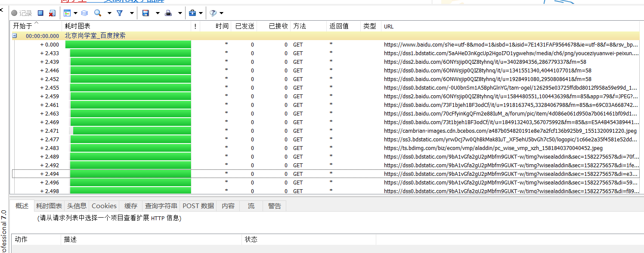This screenshot has height=253, width=644.
Task: Open dropdown arrow next to Save icon
Action: pos(158,13)
